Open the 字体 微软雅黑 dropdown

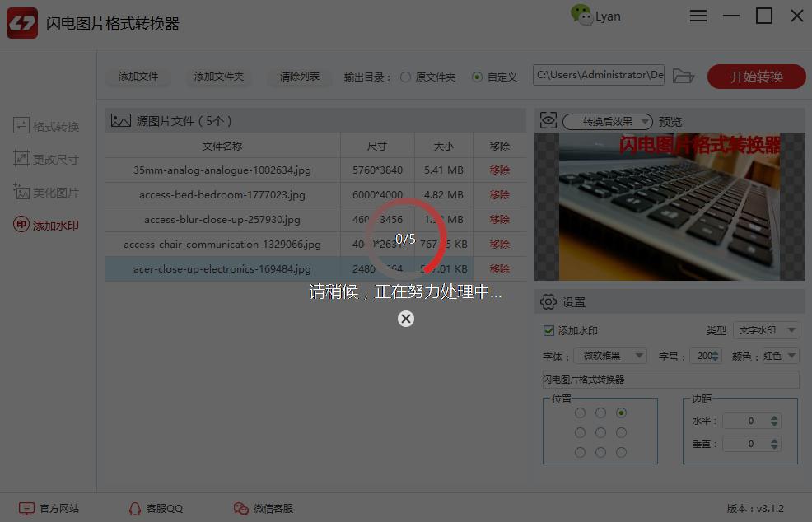[x=610, y=356]
